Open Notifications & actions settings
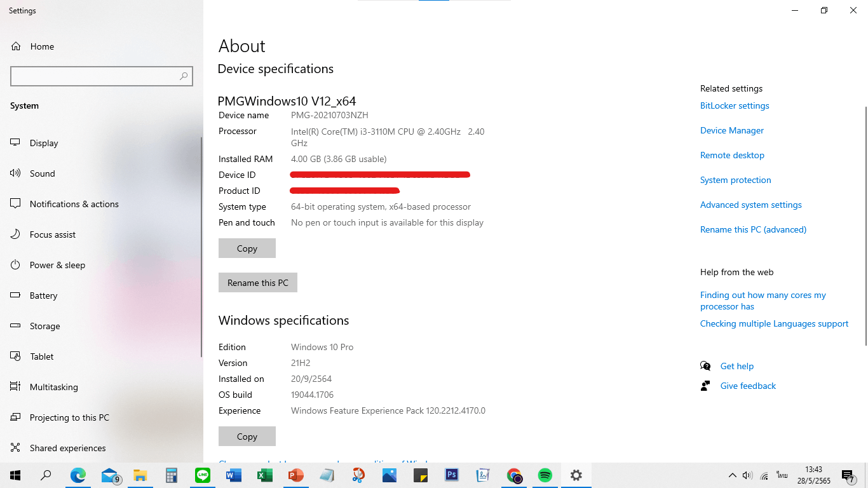 click(102, 204)
